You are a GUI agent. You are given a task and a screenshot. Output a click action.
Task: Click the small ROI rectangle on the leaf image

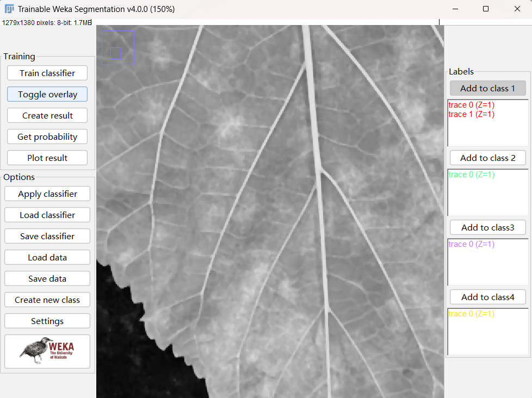(x=116, y=53)
